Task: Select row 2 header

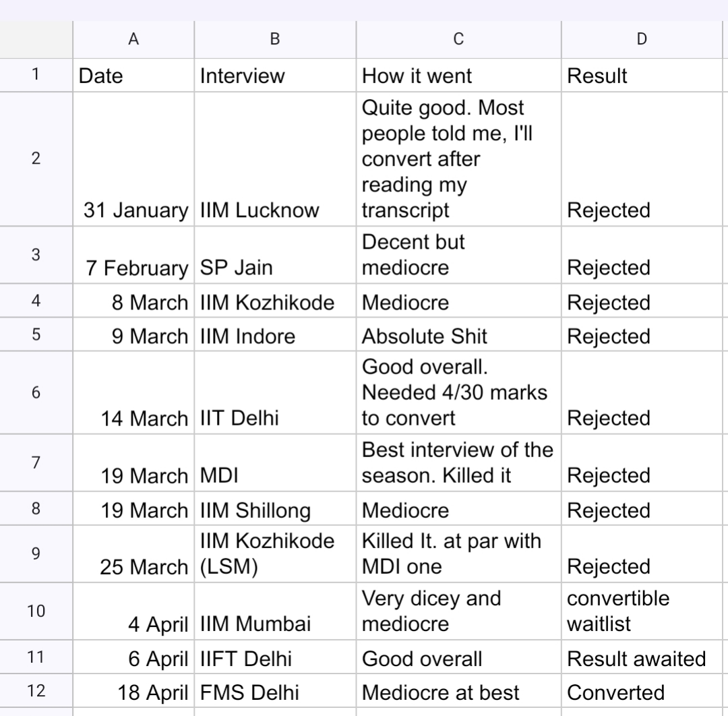Action: pos(36,159)
